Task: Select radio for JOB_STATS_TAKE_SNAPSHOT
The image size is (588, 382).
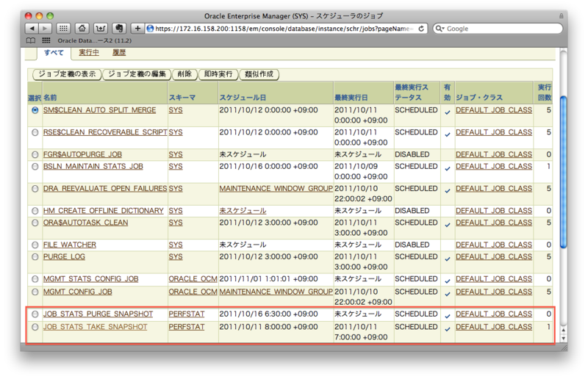Action: [x=35, y=327]
